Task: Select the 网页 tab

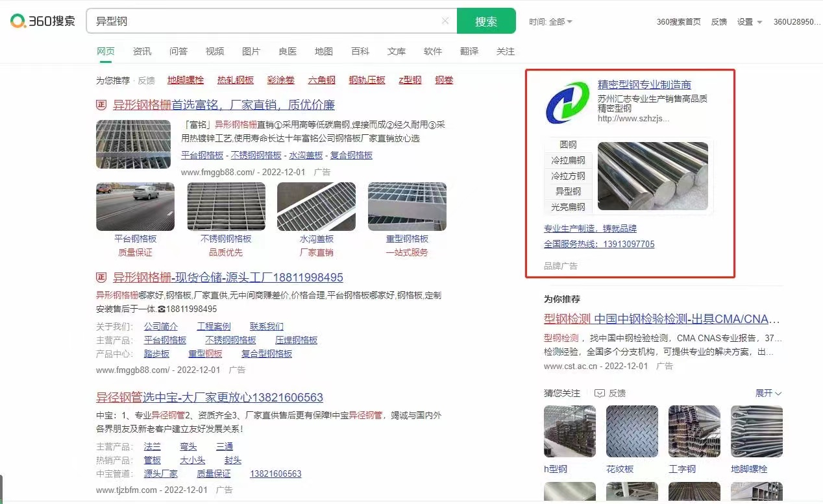Action: pyautogui.click(x=106, y=51)
